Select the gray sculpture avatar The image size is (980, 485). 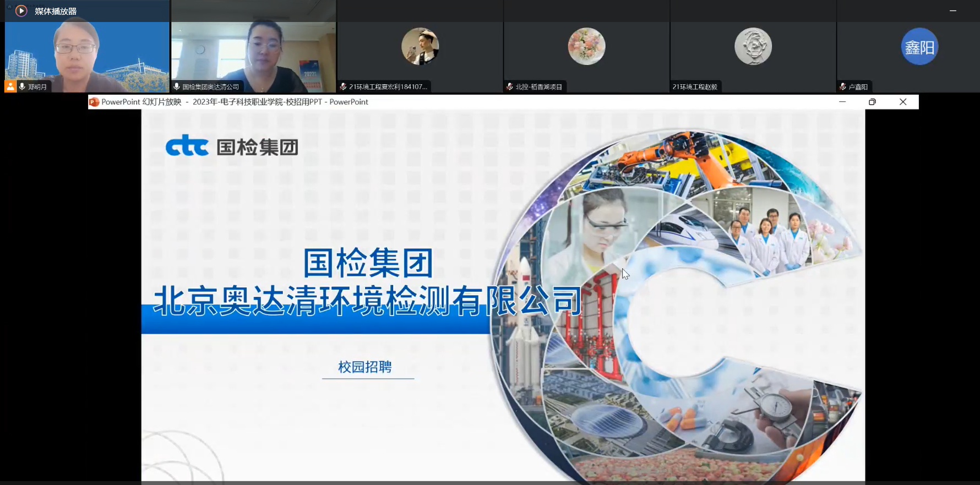pos(753,46)
